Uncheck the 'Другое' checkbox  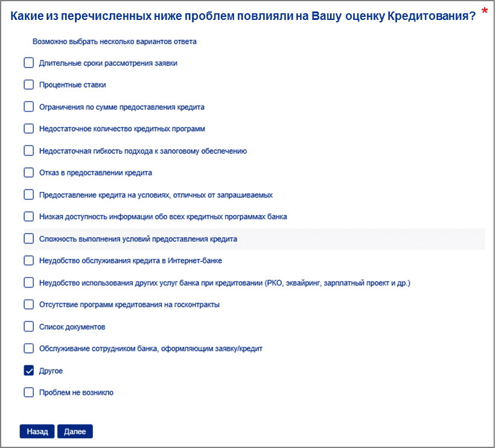point(29,371)
